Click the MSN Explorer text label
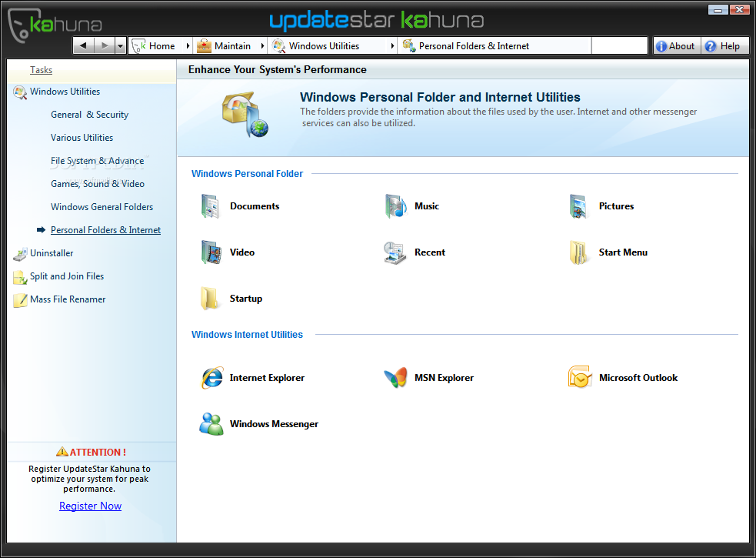The width and height of the screenshot is (756, 558). point(444,378)
